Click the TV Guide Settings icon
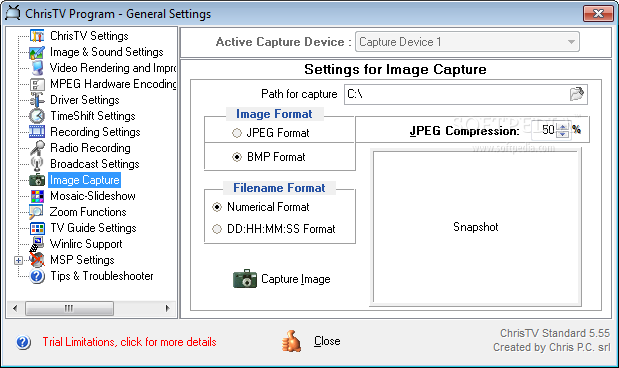The width and height of the screenshot is (619, 368). point(37,228)
